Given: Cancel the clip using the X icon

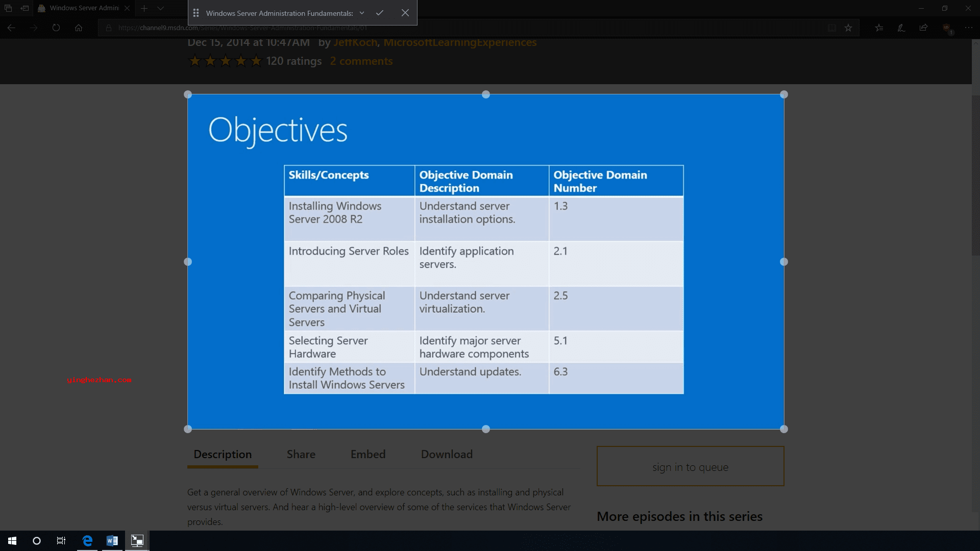Looking at the screenshot, I should (405, 13).
